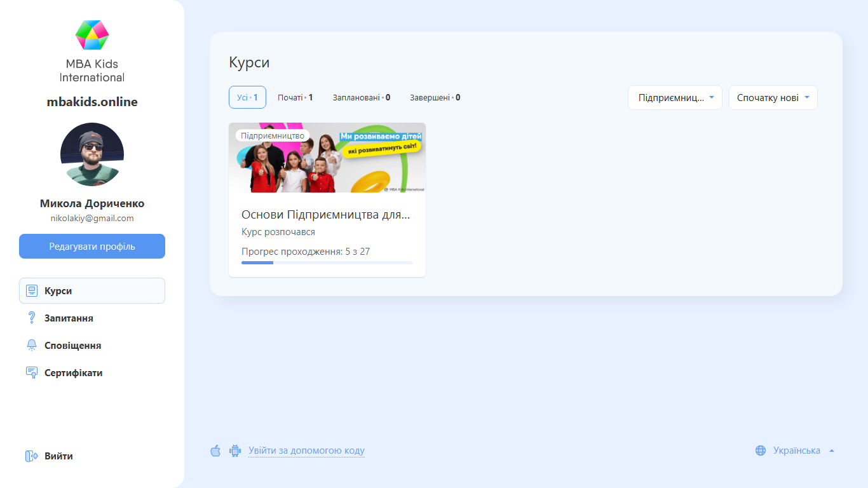Image resolution: width=868 pixels, height=488 pixels.
Task: Click the Увійти за допомогою коду link
Action: [x=306, y=451]
